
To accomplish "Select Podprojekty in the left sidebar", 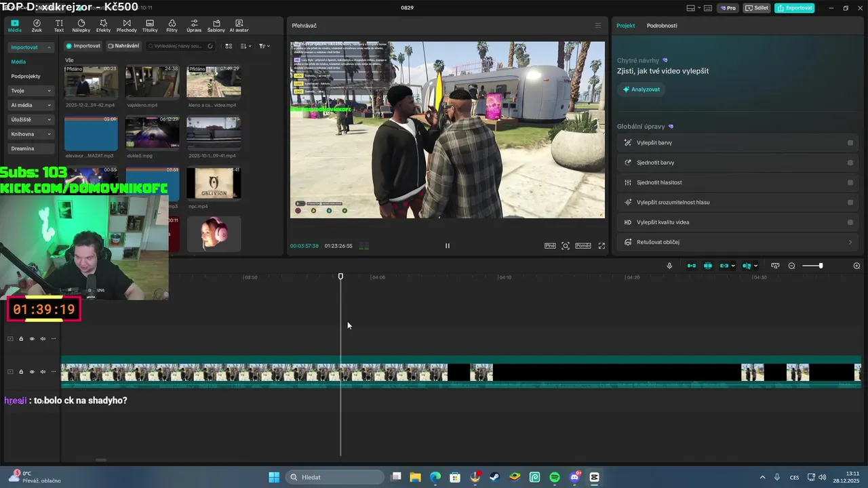I will pos(26,77).
